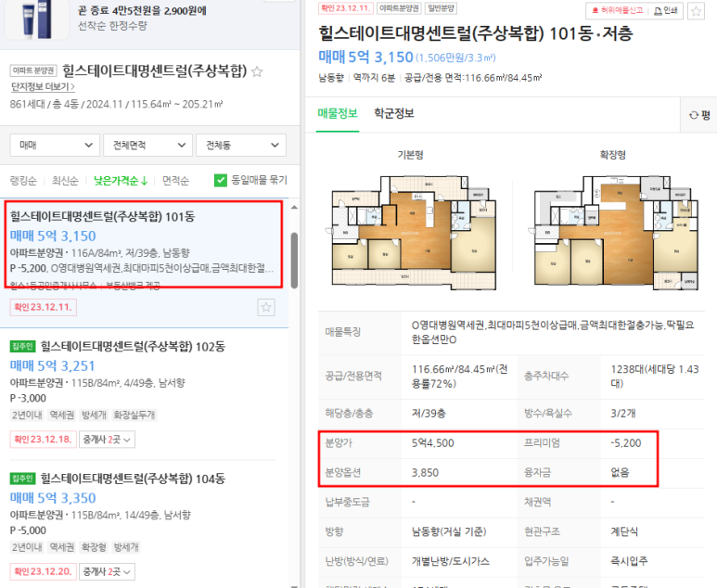This screenshot has width=717, height=588.
Task: Sort listings by 최신순
Action: (65, 181)
